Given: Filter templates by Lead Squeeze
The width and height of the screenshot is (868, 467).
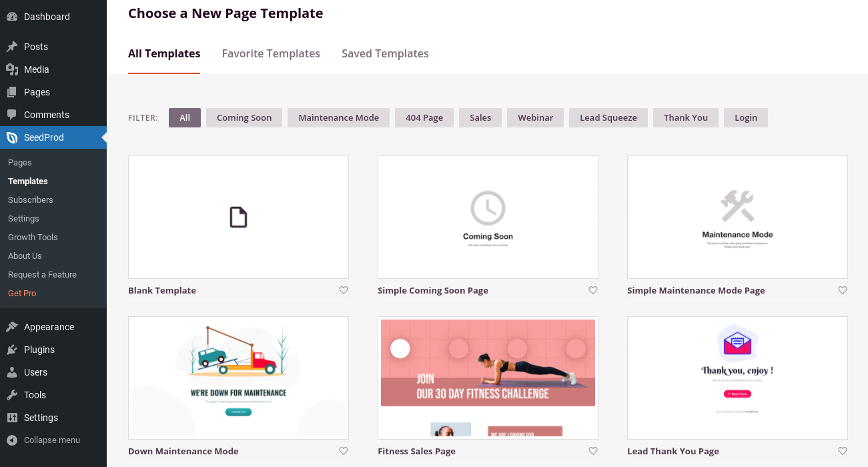Looking at the screenshot, I should pos(608,117).
